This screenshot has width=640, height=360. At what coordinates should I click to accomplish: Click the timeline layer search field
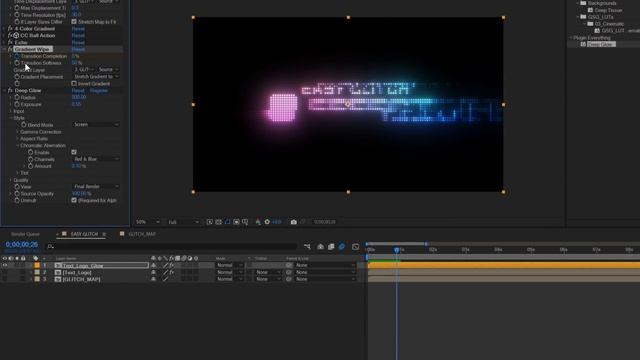171,247
